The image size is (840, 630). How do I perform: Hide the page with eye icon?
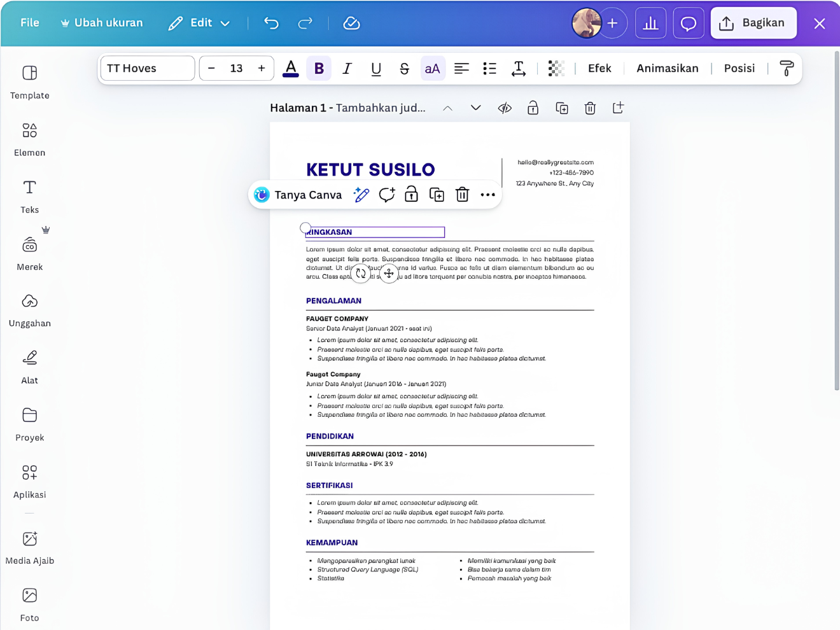click(505, 108)
